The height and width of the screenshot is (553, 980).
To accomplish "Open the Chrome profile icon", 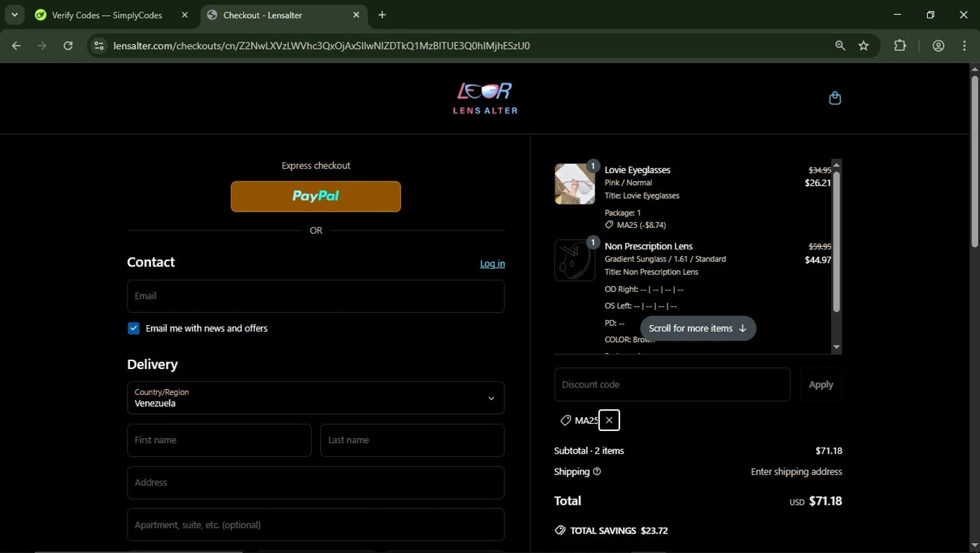I will [938, 46].
